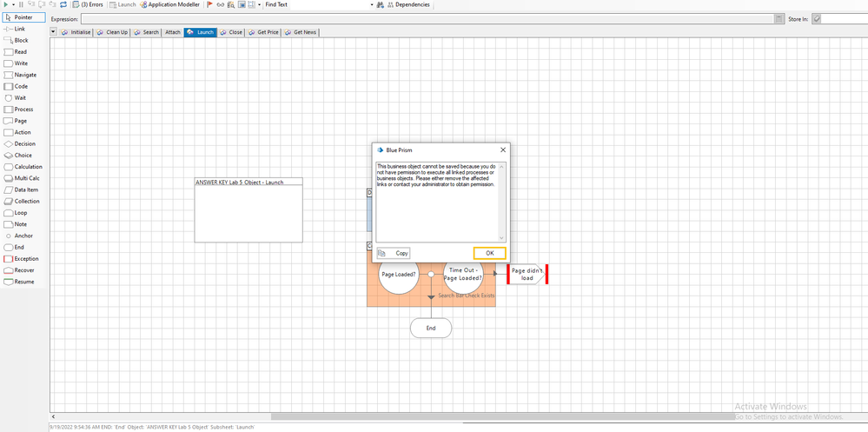
Task: View the (3) Errors list
Action: [x=87, y=4]
